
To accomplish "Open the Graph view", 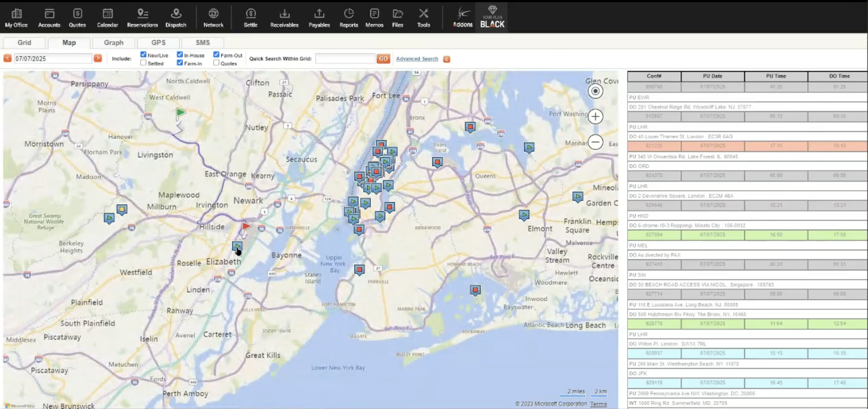I will click(x=113, y=43).
